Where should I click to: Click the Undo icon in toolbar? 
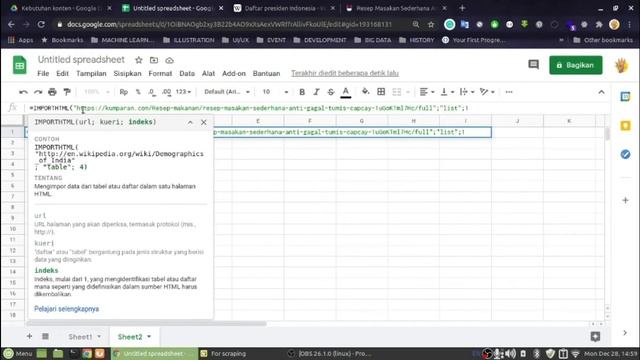click(x=23, y=92)
